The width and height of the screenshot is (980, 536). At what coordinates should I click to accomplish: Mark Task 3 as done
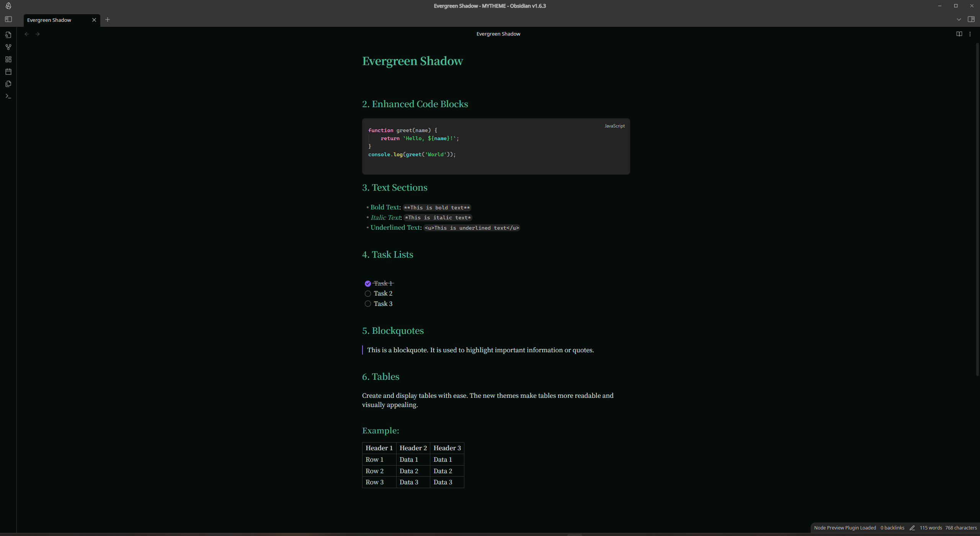coord(368,304)
